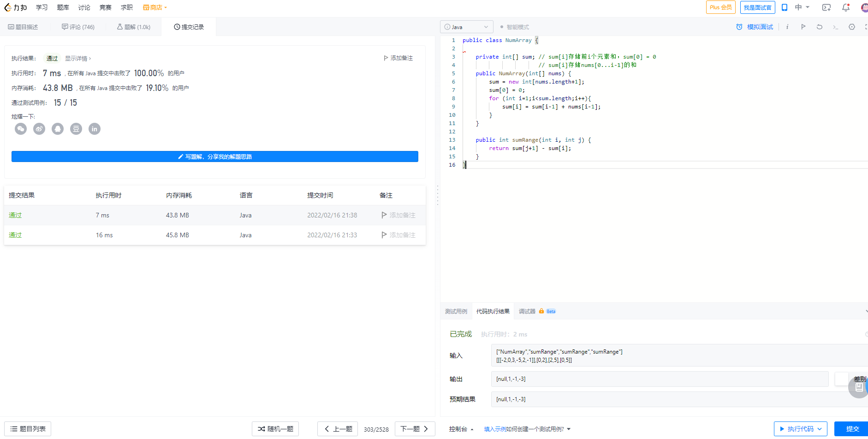Open the notifications bell
Screen dimensions: 868x439
point(846,7)
